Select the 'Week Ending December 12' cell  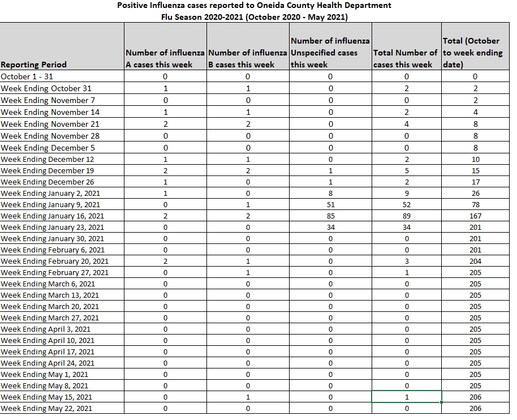coord(62,160)
